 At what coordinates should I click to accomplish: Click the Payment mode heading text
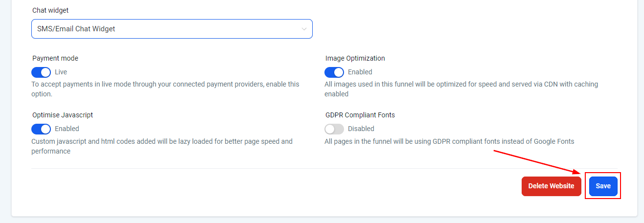(55, 58)
